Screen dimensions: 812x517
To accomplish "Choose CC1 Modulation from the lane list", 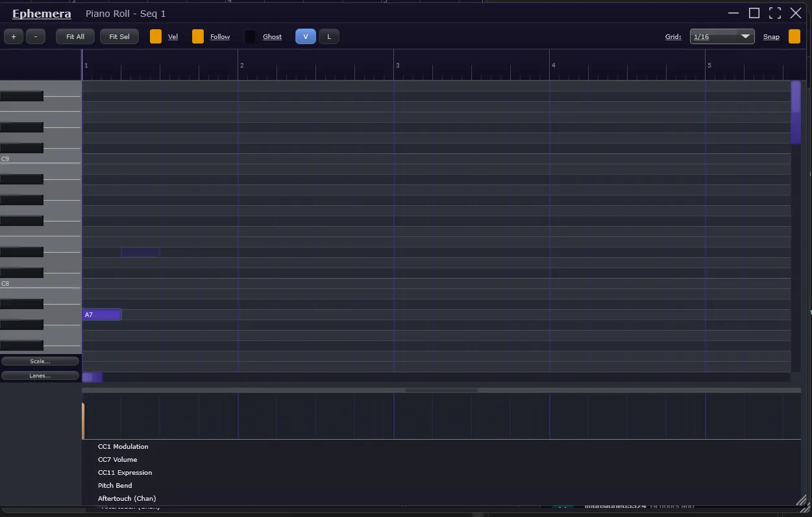I will click(123, 447).
